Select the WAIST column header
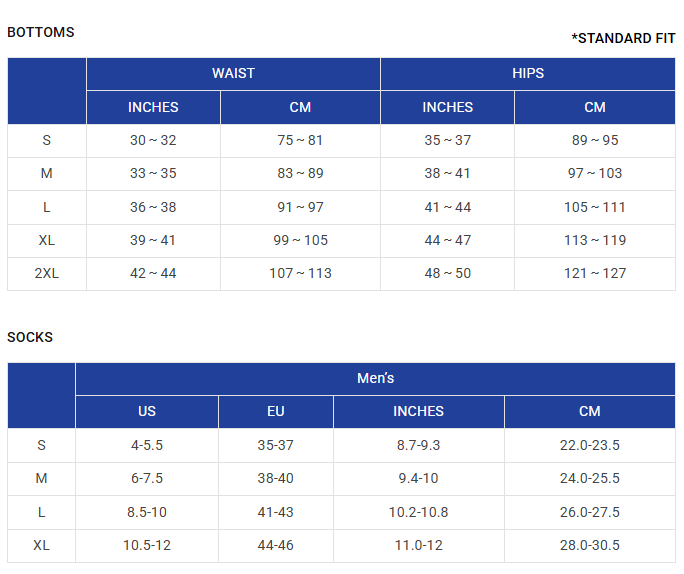Image resolution: width=684 pixels, height=574 pixels. 233,73
